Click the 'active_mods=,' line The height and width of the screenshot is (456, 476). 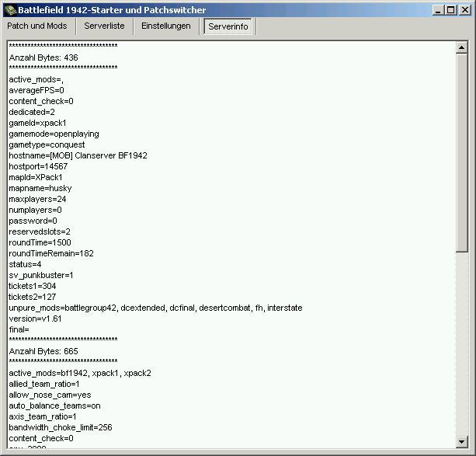point(36,79)
